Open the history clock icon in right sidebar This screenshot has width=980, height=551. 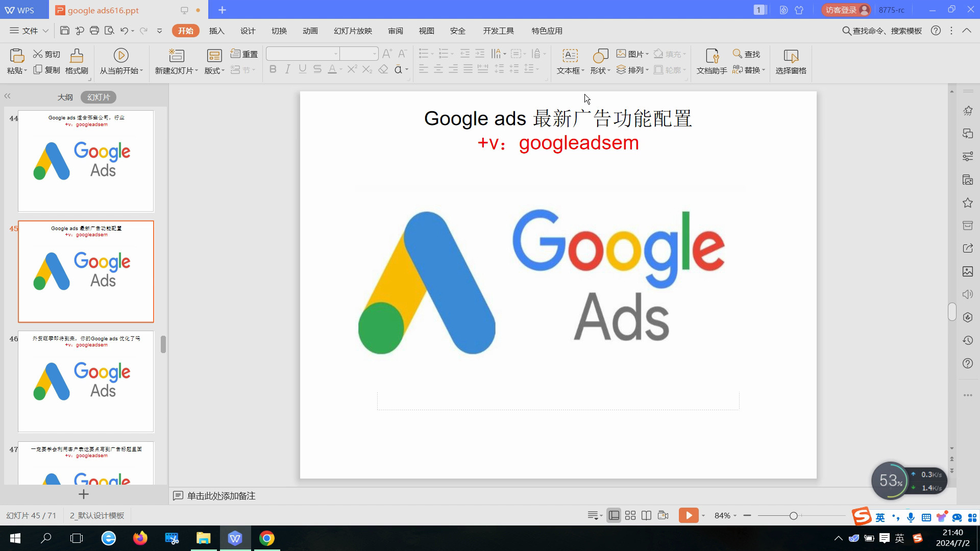(968, 340)
